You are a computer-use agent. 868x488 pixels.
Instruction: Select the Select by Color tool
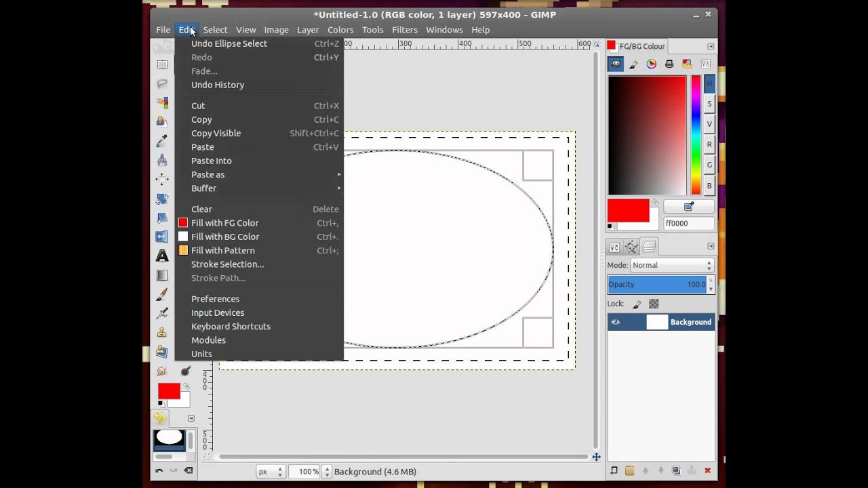[162, 102]
